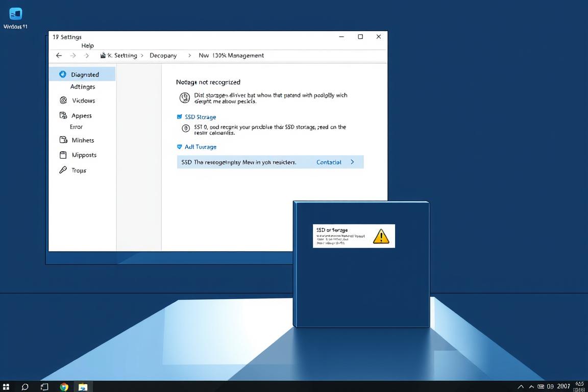Select Adtinges in the sidebar
Image resolution: width=588 pixels, height=392 pixels.
tap(83, 87)
